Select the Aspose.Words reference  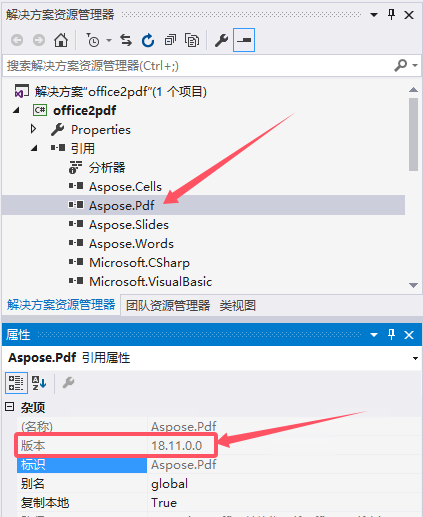pos(131,244)
